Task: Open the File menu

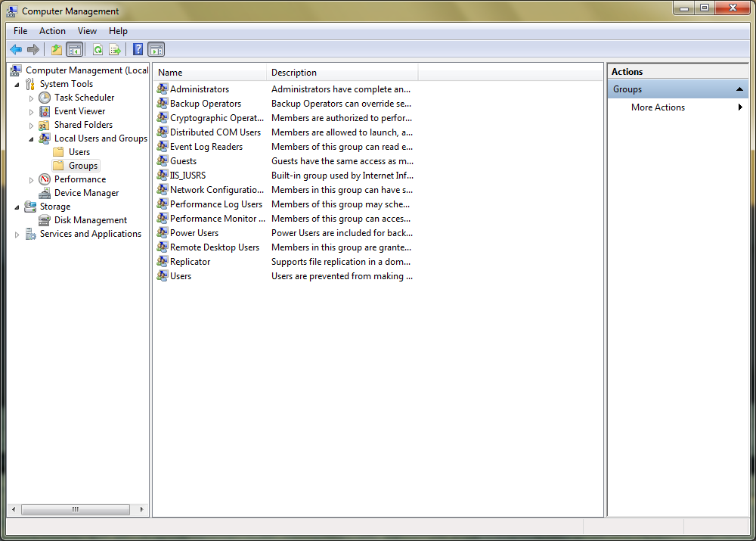Action: click(20, 31)
